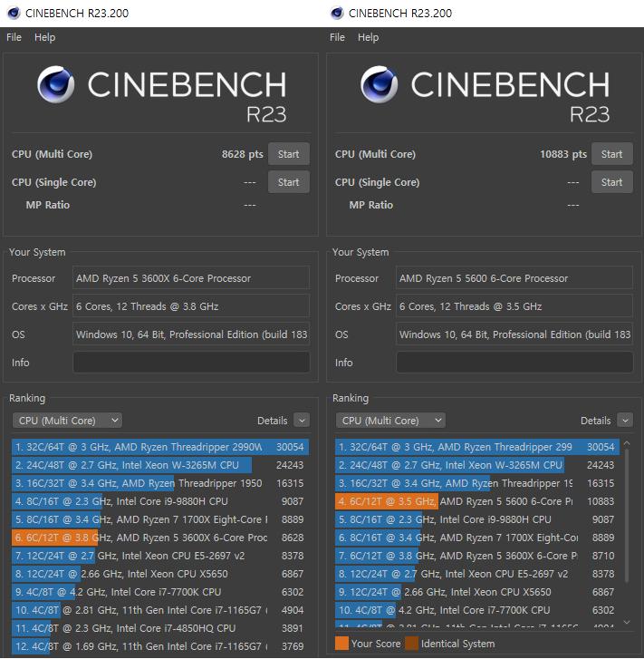Image resolution: width=644 pixels, height=659 pixels.
Task: Expand Details arrow in right window ranking
Action: (625, 421)
